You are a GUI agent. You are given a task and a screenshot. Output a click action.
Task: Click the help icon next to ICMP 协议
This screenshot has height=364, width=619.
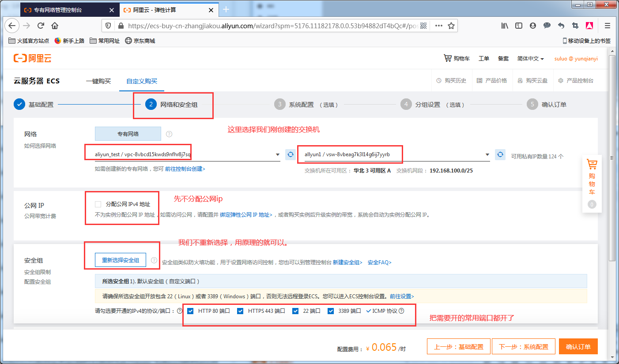[401, 311]
